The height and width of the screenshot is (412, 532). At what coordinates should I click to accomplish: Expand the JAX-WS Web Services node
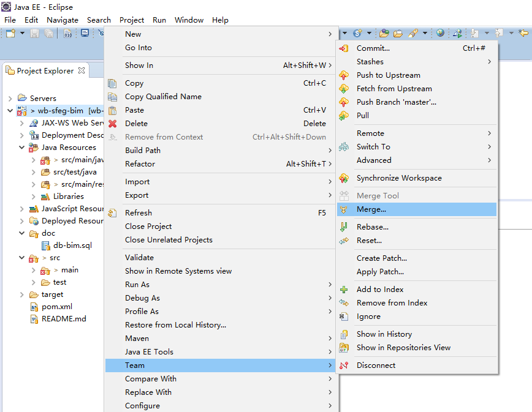[x=21, y=123]
